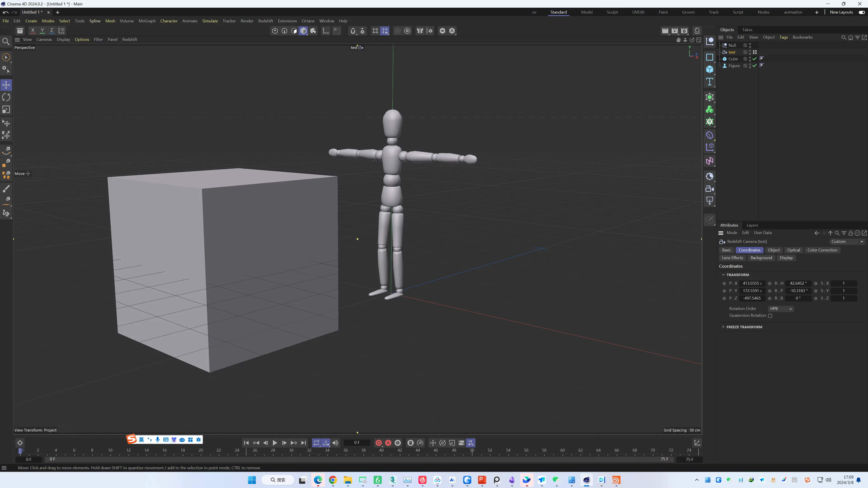Add a Cube primitive from palette
The height and width of the screenshot is (488, 868).
pyautogui.click(x=710, y=69)
